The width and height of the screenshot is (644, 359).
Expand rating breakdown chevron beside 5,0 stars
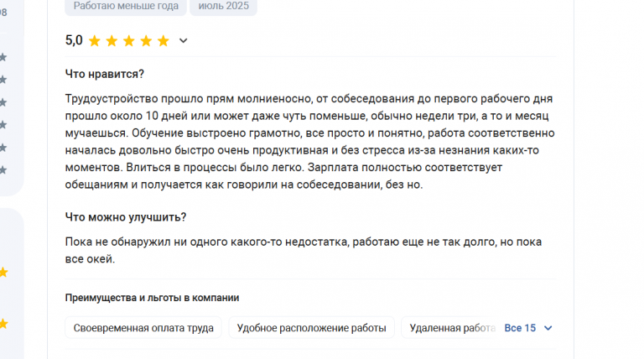click(x=183, y=40)
